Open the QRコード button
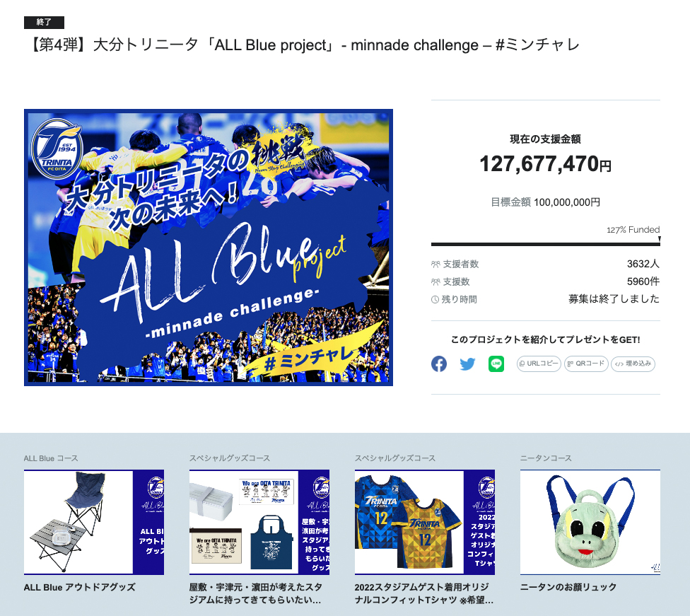690x616 pixels. pos(586,364)
